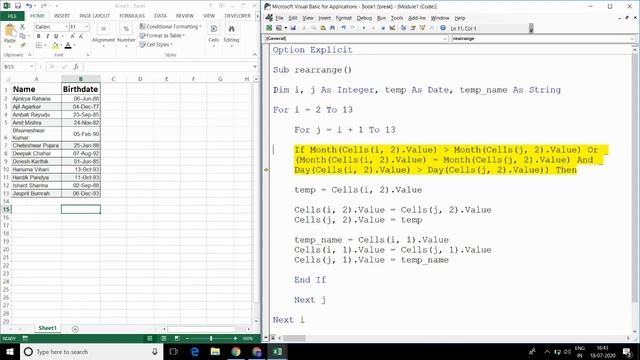Open the Insert menu in VBA editor

coord(324,18)
